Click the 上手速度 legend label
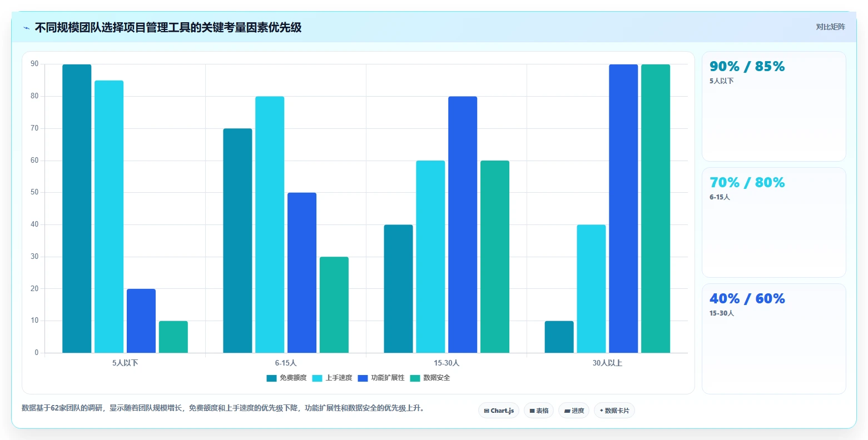This screenshot has width=868, height=440. [x=339, y=378]
